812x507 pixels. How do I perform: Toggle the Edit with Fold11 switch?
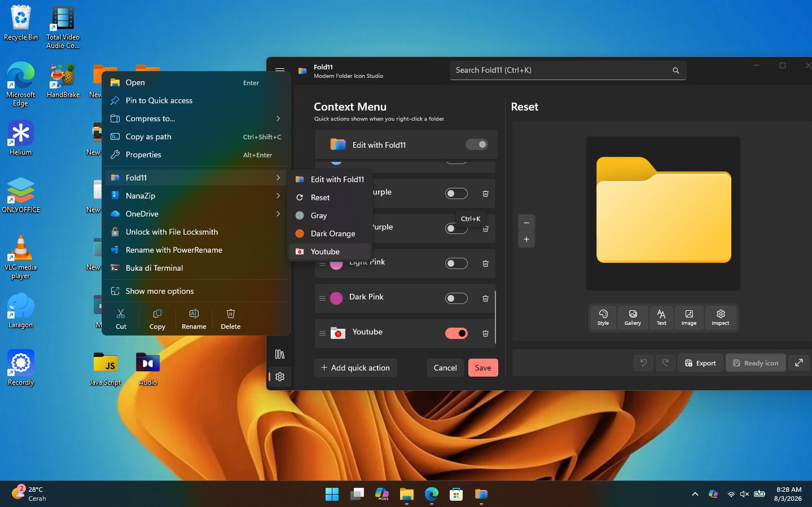pos(477,144)
